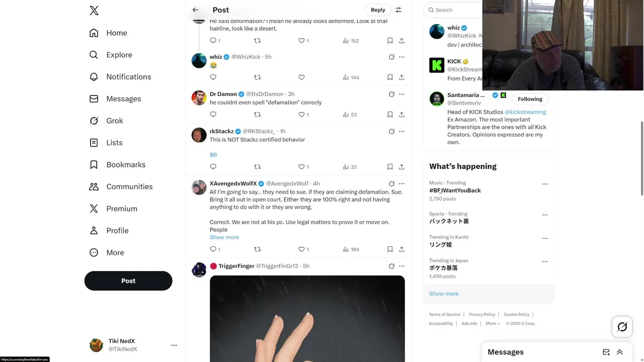Open TriggerFinger's hand image
This screenshot has height=362, width=644.
pyautogui.click(x=307, y=319)
